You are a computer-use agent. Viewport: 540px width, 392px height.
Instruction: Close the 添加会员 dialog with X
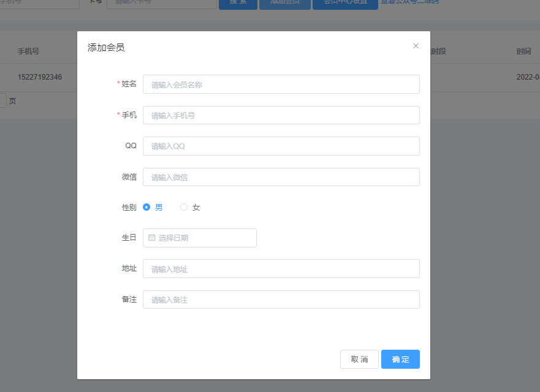point(416,46)
